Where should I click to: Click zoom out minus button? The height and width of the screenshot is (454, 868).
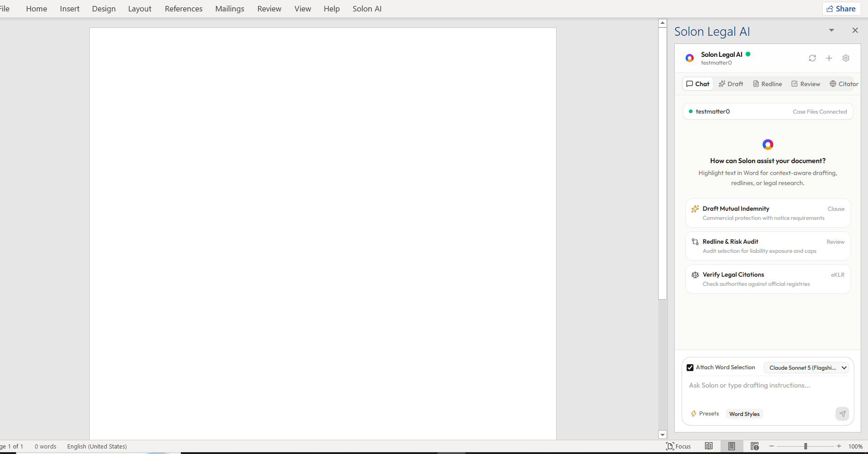click(x=772, y=446)
